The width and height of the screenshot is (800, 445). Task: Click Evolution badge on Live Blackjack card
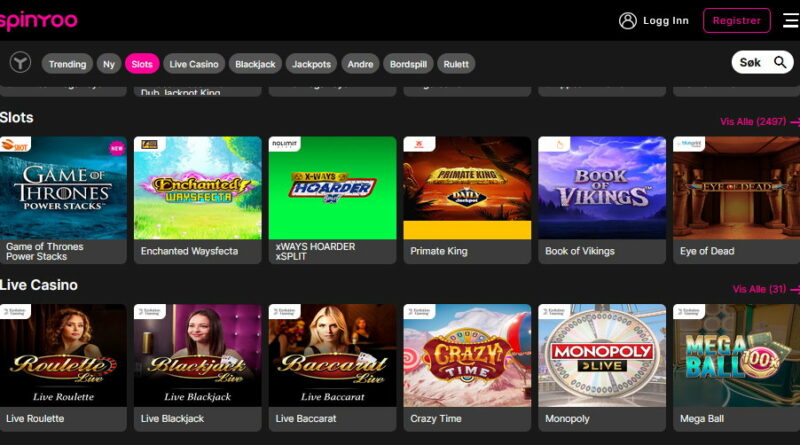coord(149,312)
